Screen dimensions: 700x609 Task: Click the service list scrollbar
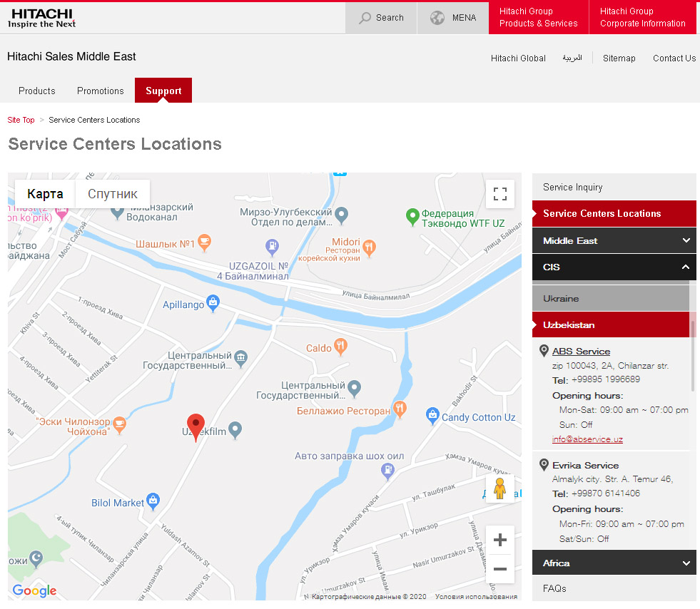(692, 355)
